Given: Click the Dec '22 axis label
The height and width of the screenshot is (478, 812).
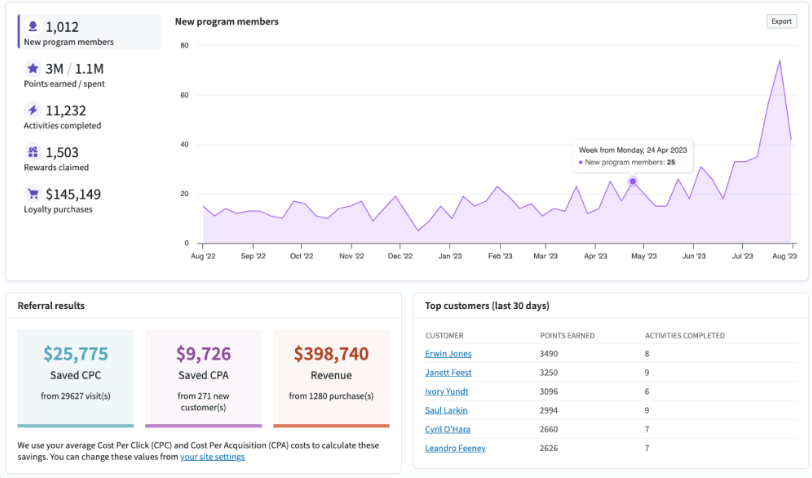Looking at the screenshot, I should click(400, 256).
